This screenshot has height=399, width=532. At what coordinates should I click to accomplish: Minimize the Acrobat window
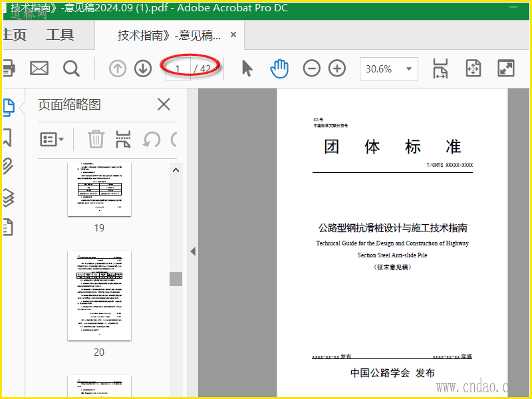[513, 7]
